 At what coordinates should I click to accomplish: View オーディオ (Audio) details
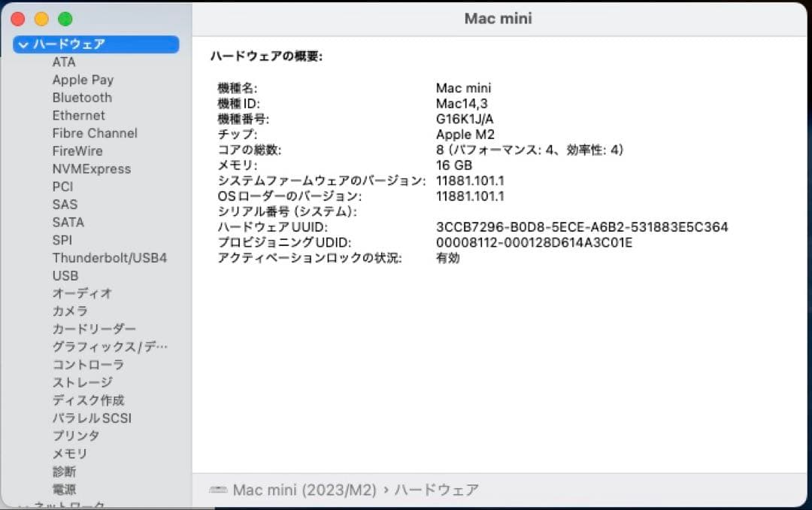(83, 293)
